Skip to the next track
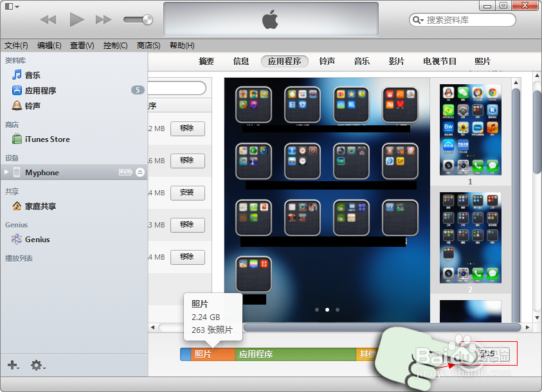This screenshot has width=542, height=392. tap(104, 19)
